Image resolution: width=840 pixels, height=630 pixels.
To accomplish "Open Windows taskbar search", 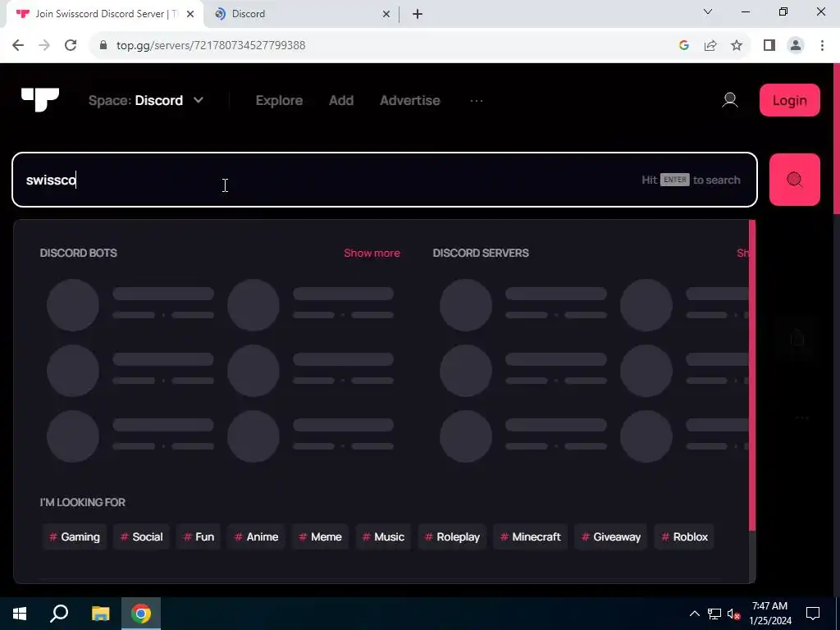I will [x=59, y=614].
